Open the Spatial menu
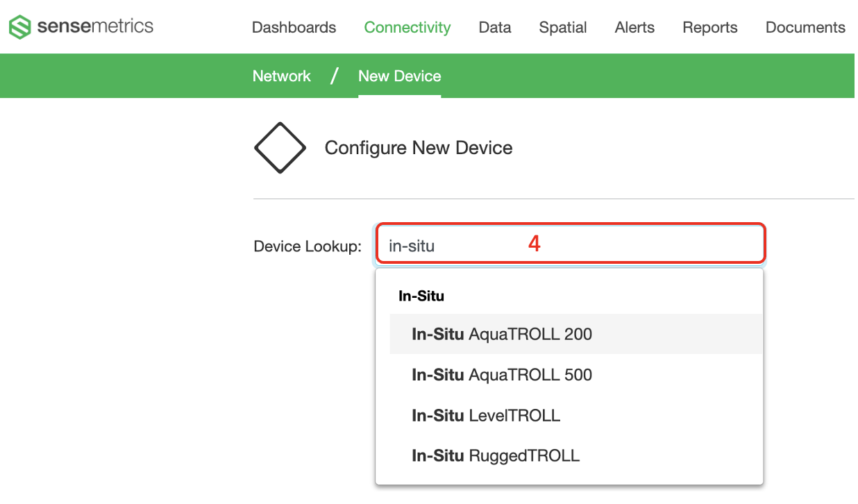858x504 pixels. pos(563,28)
